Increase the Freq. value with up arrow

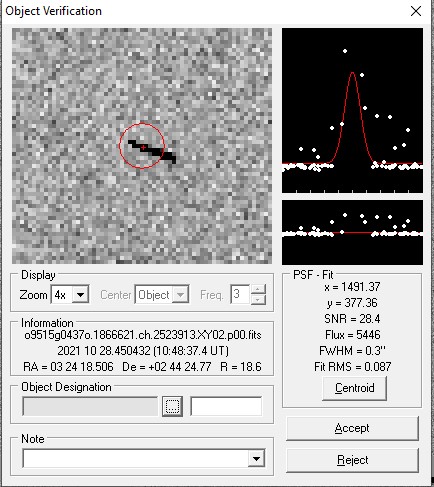coord(258,289)
